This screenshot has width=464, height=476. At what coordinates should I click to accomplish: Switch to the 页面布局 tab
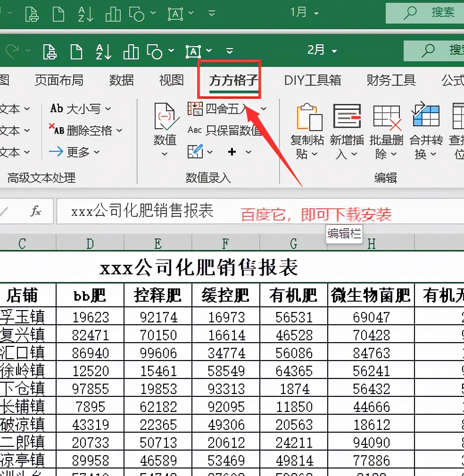(59, 80)
